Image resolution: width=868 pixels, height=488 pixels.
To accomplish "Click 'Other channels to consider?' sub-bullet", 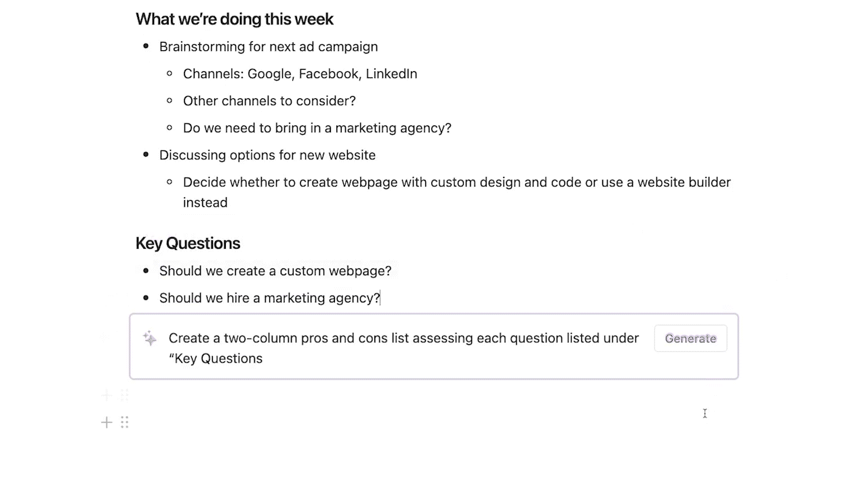I will (x=269, y=101).
